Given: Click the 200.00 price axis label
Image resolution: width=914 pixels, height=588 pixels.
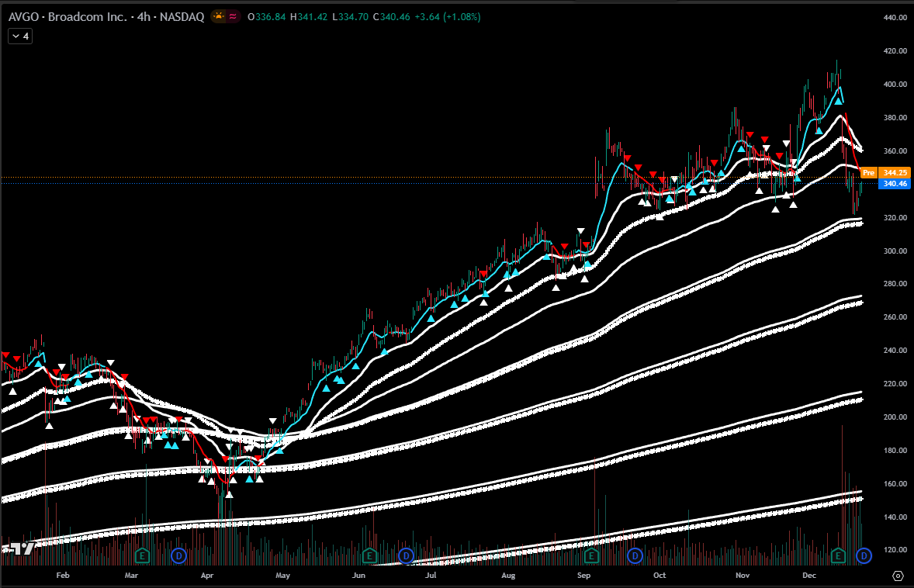Looking at the screenshot, I should [895, 417].
